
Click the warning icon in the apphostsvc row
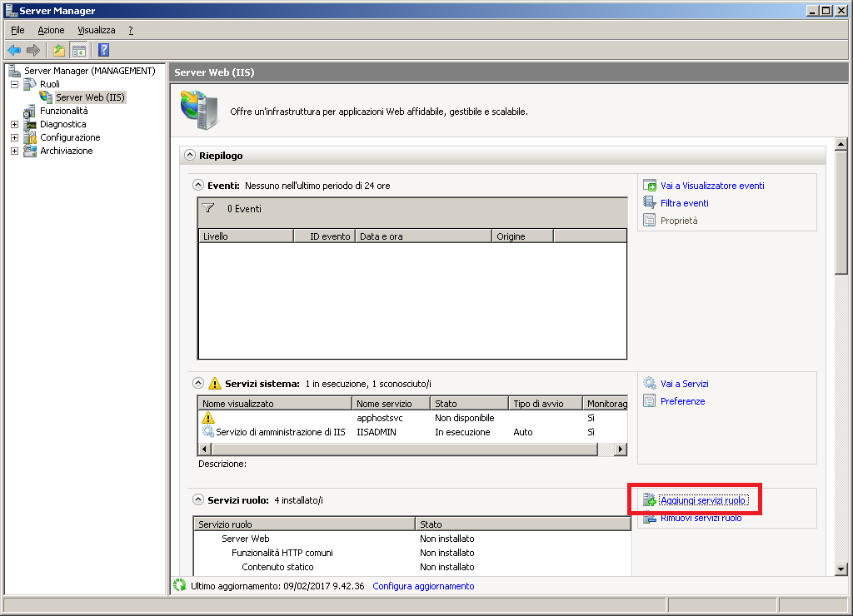[207, 418]
